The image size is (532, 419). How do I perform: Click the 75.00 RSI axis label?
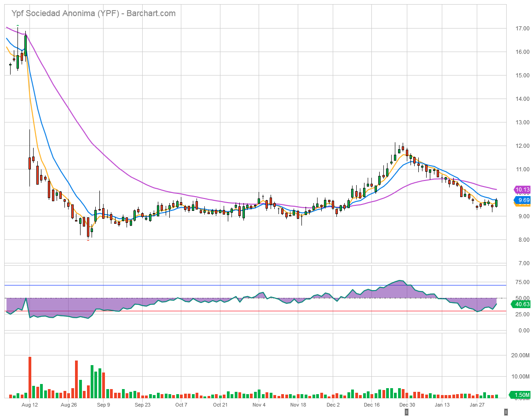pyautogui.click(x=522, y=282)
